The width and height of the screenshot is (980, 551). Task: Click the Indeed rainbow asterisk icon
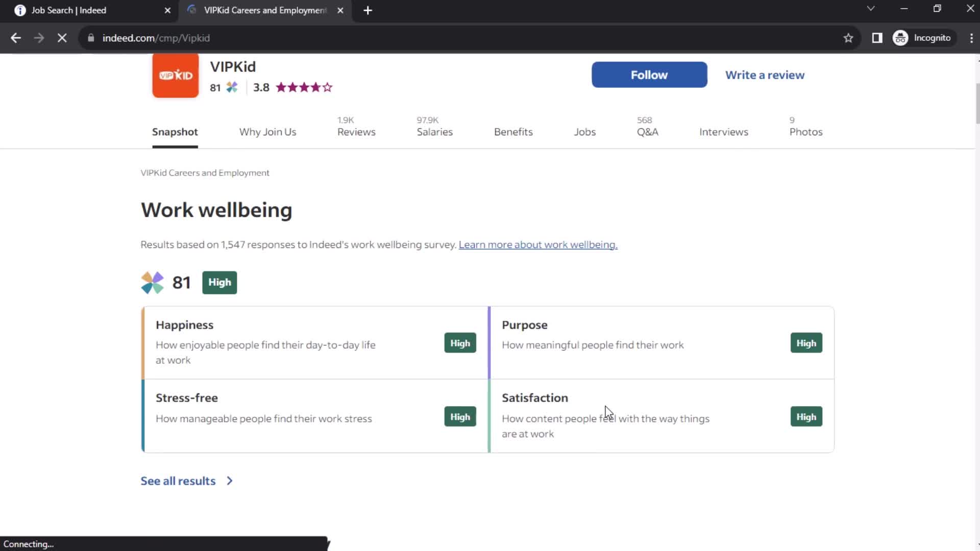point(152,282)
